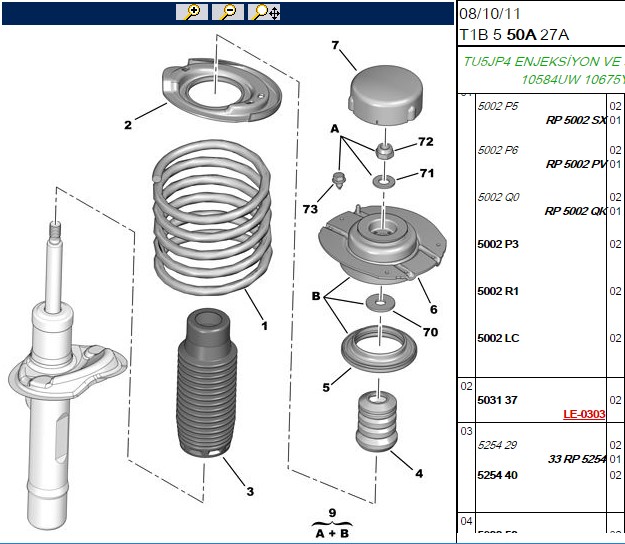The image size is (625, 544).
Task: Click the green 10584UW 10675 code line
Action: (x=573, y=80)
